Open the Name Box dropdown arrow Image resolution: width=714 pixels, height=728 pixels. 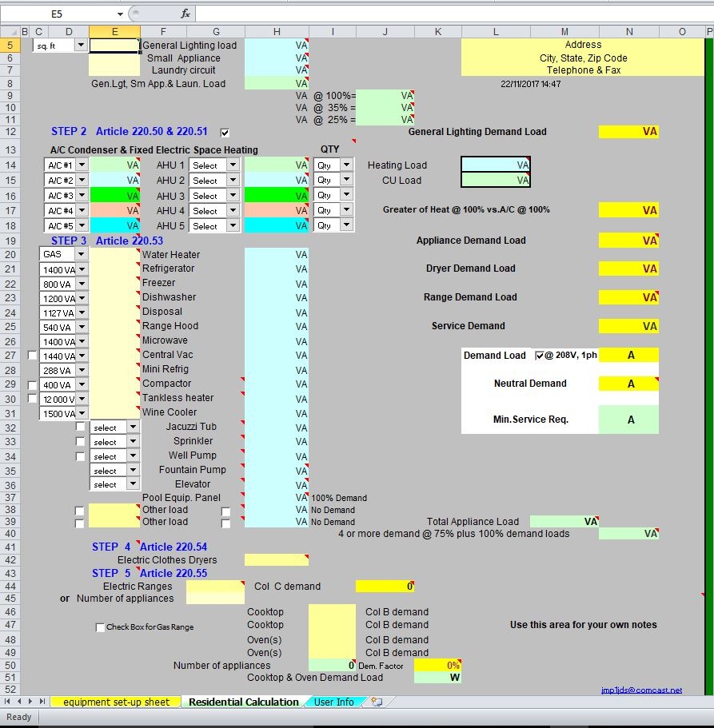click(x=120, y=14)
